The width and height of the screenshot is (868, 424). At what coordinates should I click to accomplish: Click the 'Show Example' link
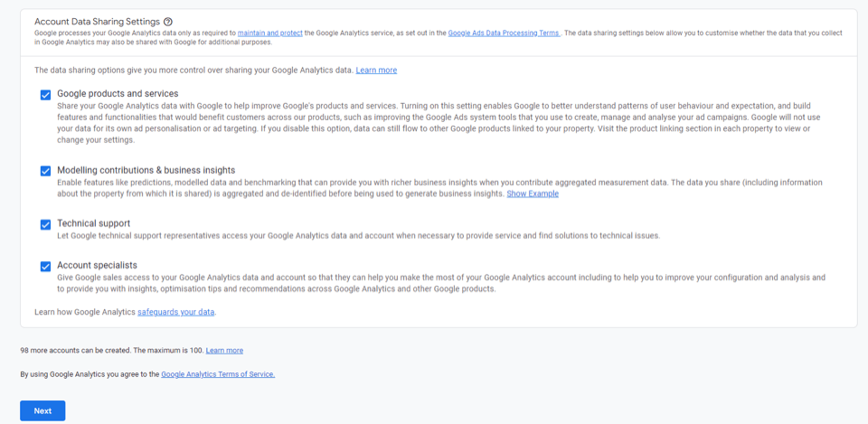533,193
